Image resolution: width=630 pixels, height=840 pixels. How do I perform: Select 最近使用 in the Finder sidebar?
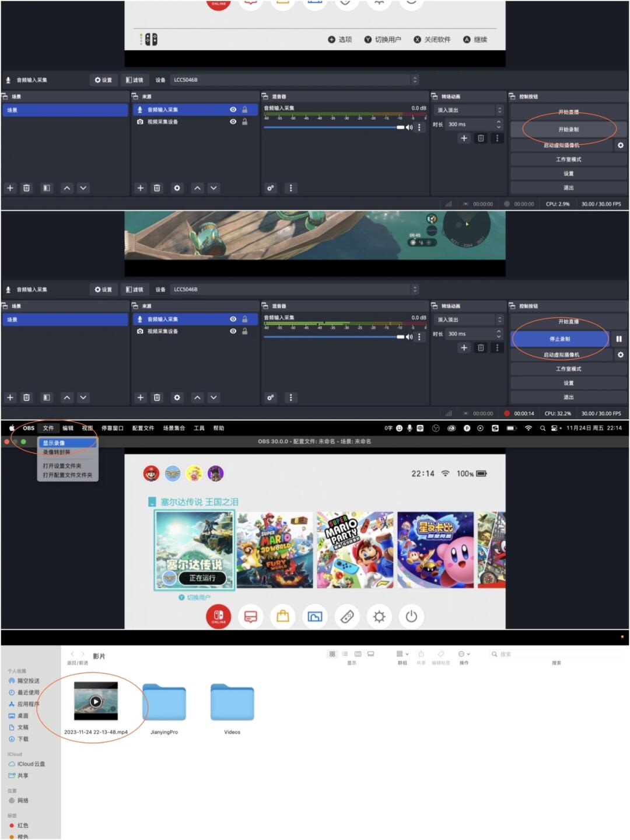[x=24, y=692]
